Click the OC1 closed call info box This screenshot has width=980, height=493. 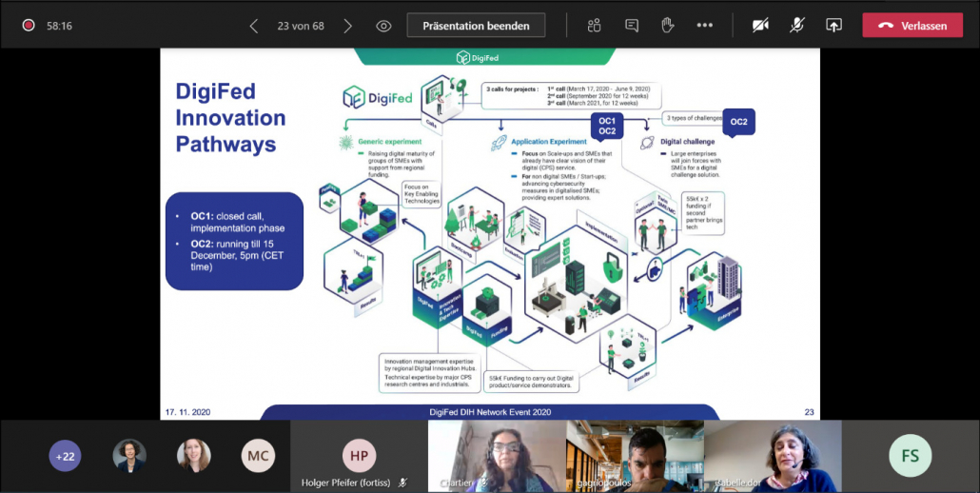pyautogui.click(x=234, y=241)
